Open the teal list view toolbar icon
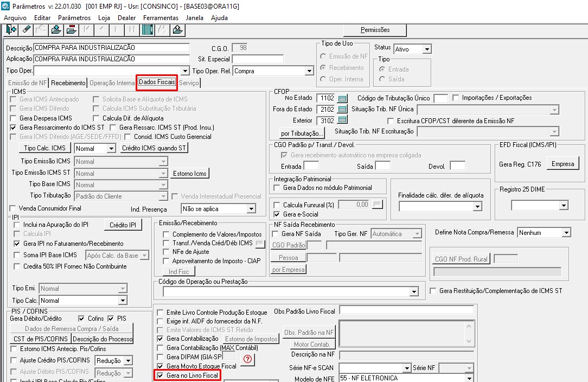Viewport: 588px width, 382px height. [x=147, y=30]
